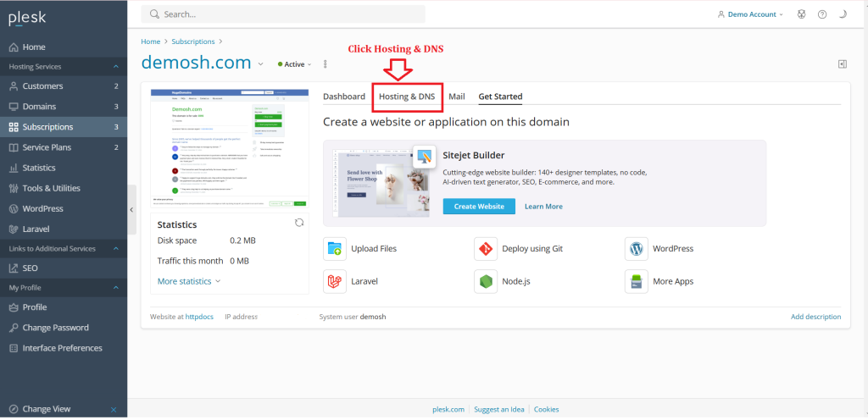868x420 pixels.
Task: Click Suggest an Idea footer link
Action: [x=499, y=410]
